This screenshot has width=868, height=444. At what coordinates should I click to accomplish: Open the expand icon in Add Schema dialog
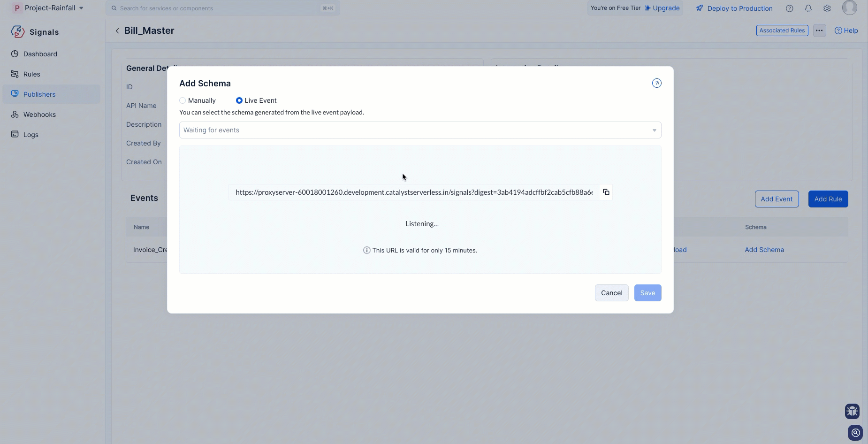[656, 83]
